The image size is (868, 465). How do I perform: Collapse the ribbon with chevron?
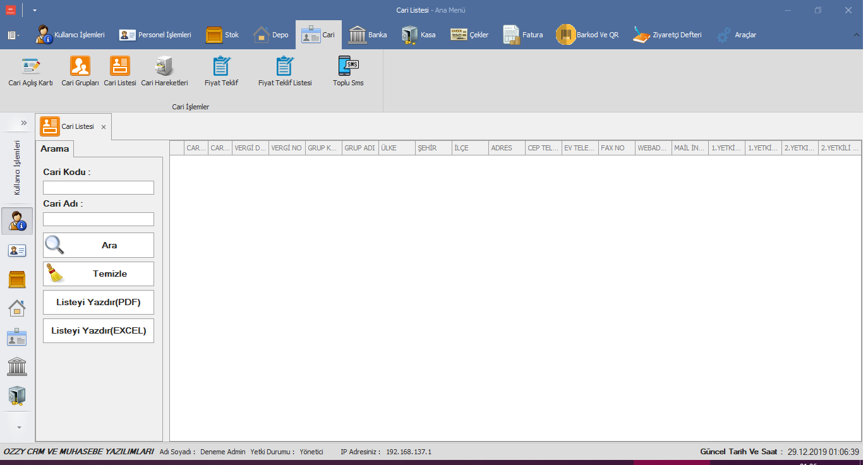click(856, 35)
